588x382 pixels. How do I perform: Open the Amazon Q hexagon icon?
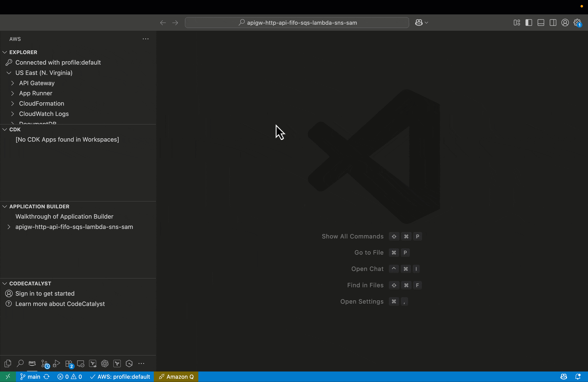(129, 364)
